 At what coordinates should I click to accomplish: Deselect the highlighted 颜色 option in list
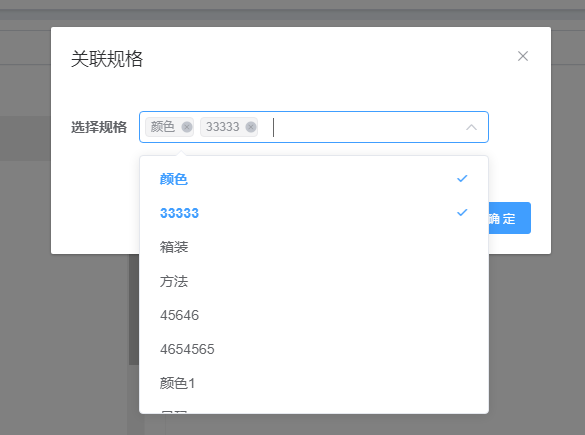click(x=314, y=179)
